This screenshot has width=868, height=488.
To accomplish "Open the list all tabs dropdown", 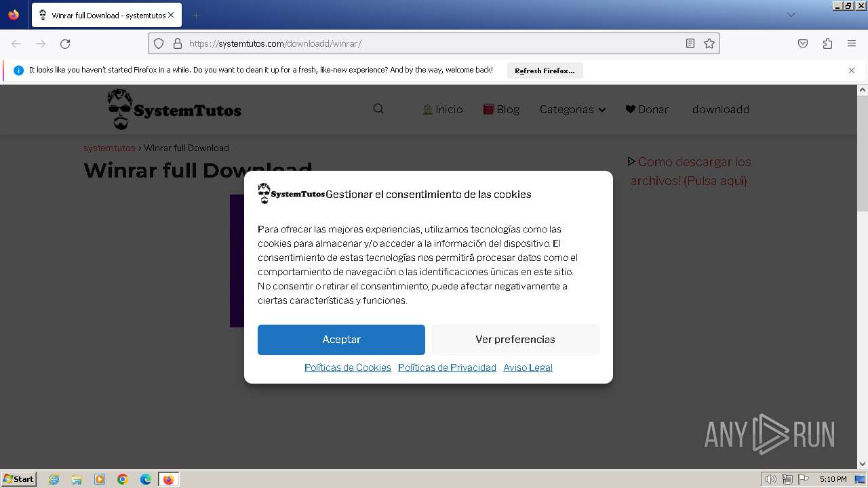I will tap(791, 15).
